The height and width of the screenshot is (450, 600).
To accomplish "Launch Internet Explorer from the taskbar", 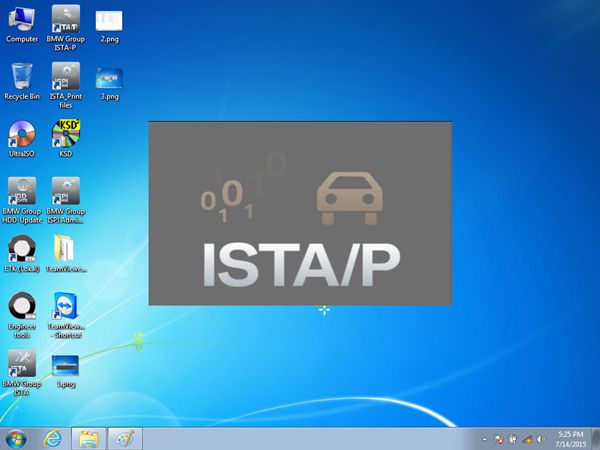I will tap(52, 439).
